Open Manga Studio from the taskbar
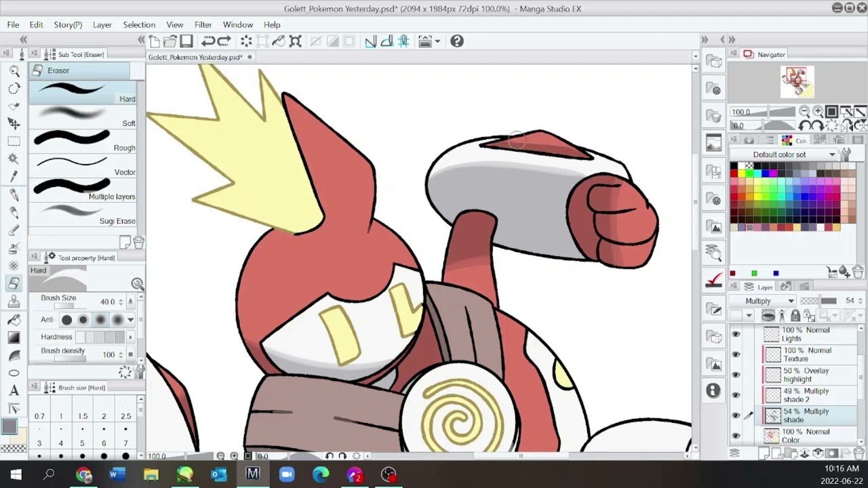Viewport: 868px width, 488px height. (252, 474)
